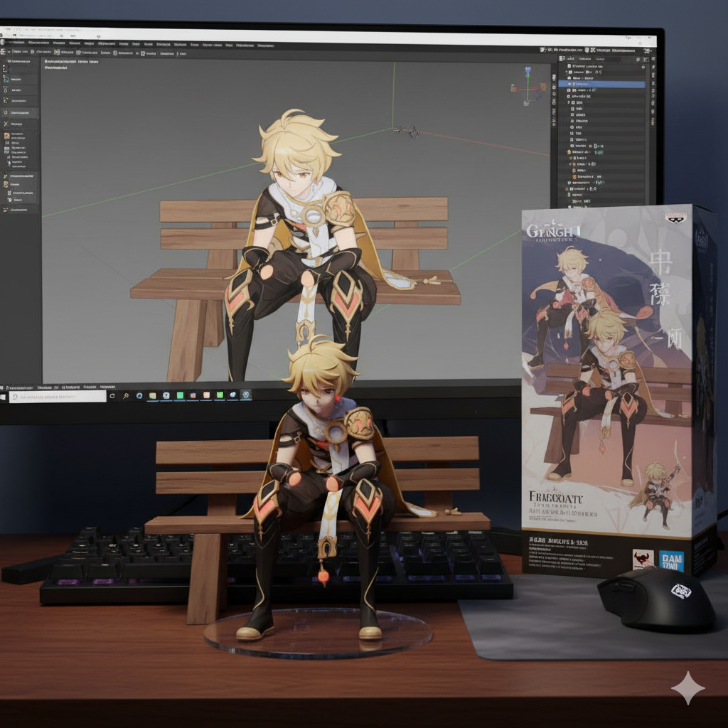Click the blue Z axis on the viewport gizmo
Screen dimensions: 728x728
pyautogui.click(x=528, y=70)
